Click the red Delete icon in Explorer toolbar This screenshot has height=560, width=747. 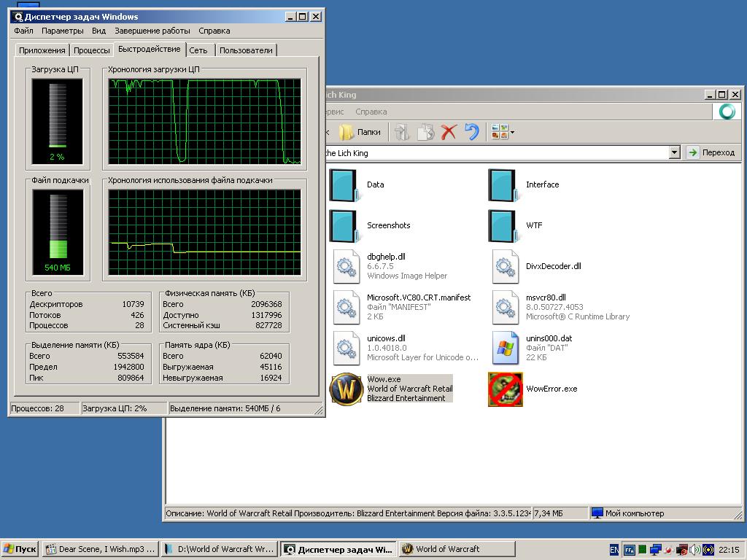pos(449,132)
